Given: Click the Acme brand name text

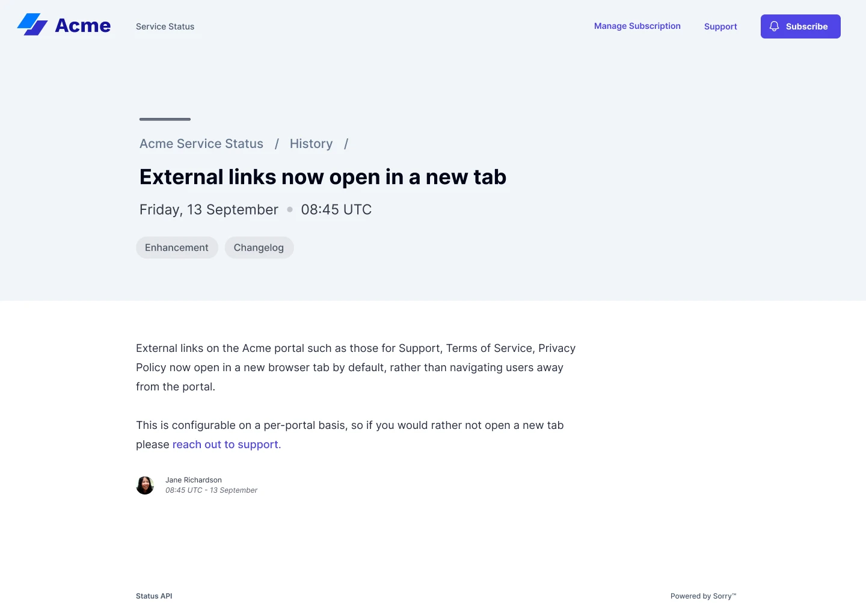Looking at the screenshot, I should pos(83,25).
